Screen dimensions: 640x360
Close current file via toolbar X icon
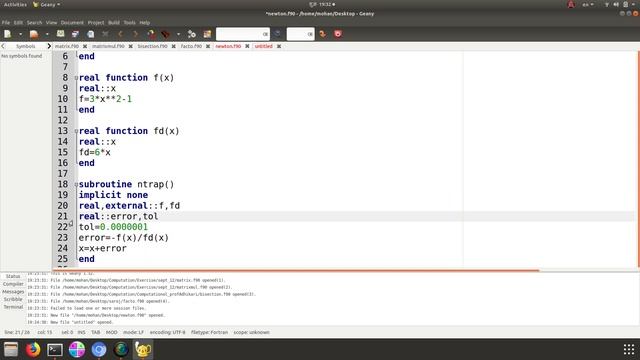105,34
